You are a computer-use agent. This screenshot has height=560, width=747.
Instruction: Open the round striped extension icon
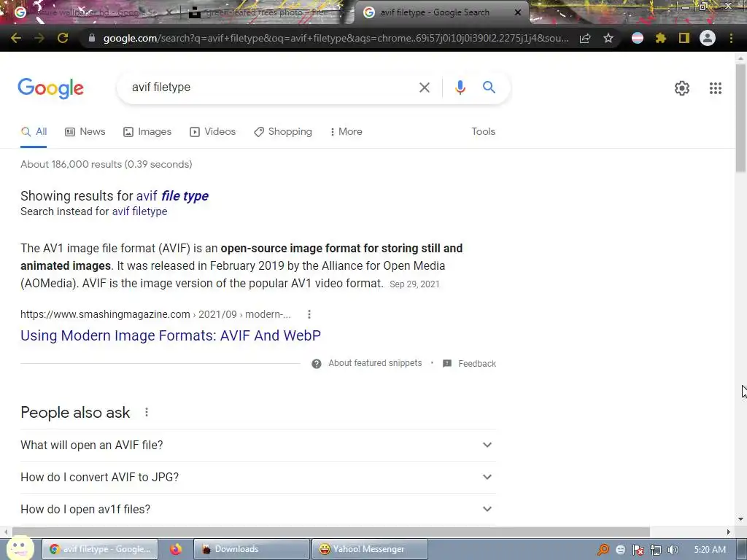point(638,38)
